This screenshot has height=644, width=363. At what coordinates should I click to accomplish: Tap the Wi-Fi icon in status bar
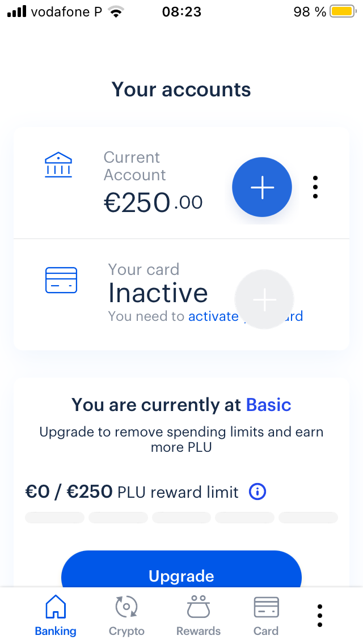[x=116, y=12]
